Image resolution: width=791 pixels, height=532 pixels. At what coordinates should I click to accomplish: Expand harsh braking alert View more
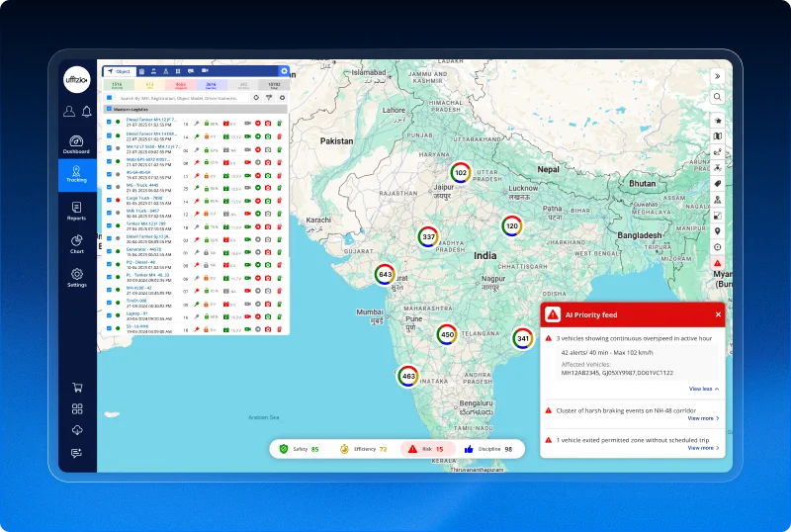click(x=703, y=418)
